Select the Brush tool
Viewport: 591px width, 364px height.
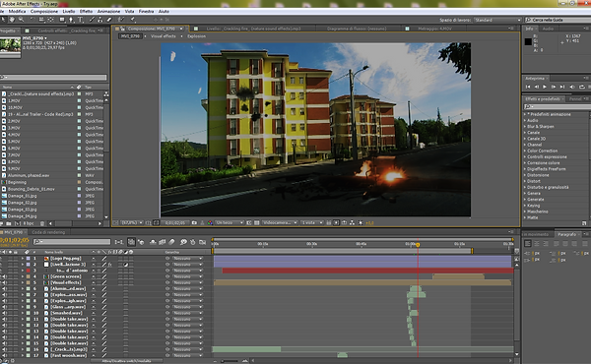click(x=92, y=20)
